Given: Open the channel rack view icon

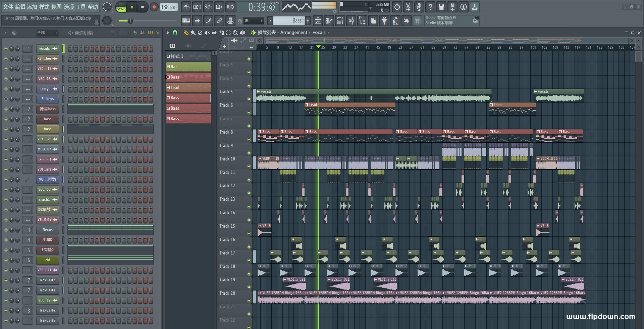Looking at the screenshot, I should [340, 21].
